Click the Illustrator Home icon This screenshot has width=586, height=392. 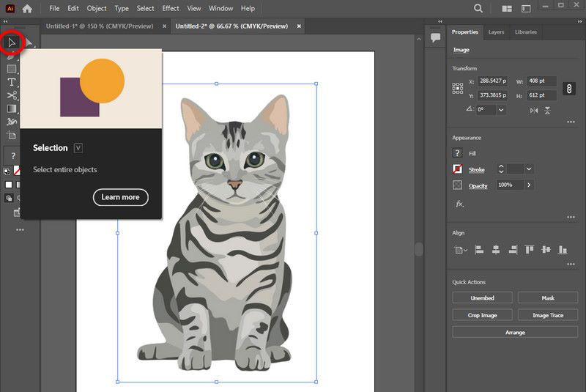pyautogui.click(x=27, y=9)
